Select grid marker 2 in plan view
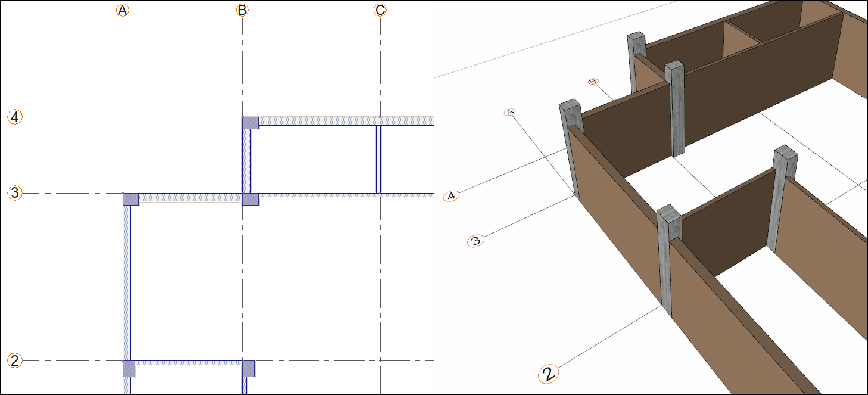868x395 pixels. pos(15,360)
